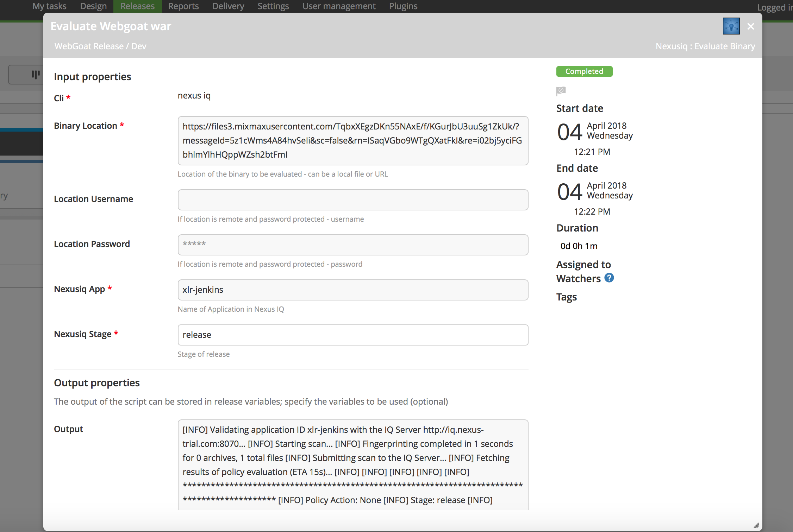
Task: Open the Settings menu
Action: point(273,6)
